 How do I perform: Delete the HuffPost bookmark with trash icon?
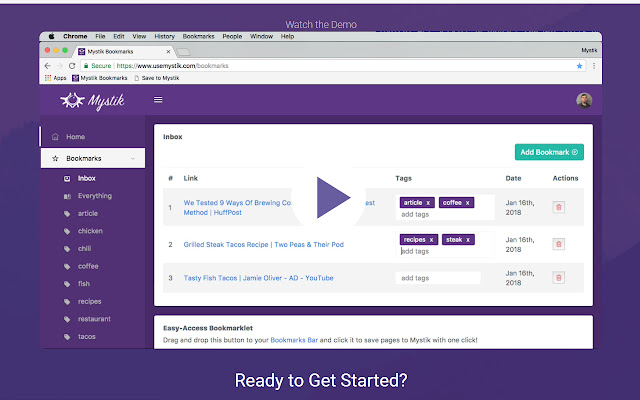[x=559, y=207]
